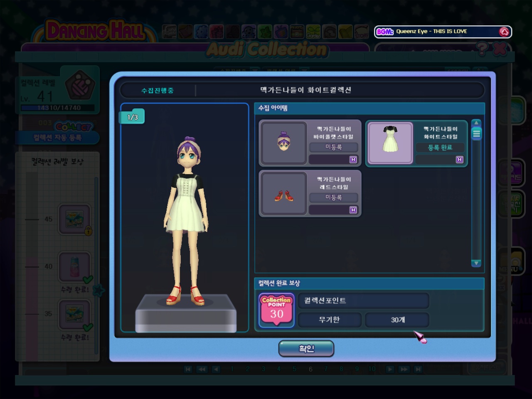
Task: Open page 10 in the pagination
Action: coord(372,369)
